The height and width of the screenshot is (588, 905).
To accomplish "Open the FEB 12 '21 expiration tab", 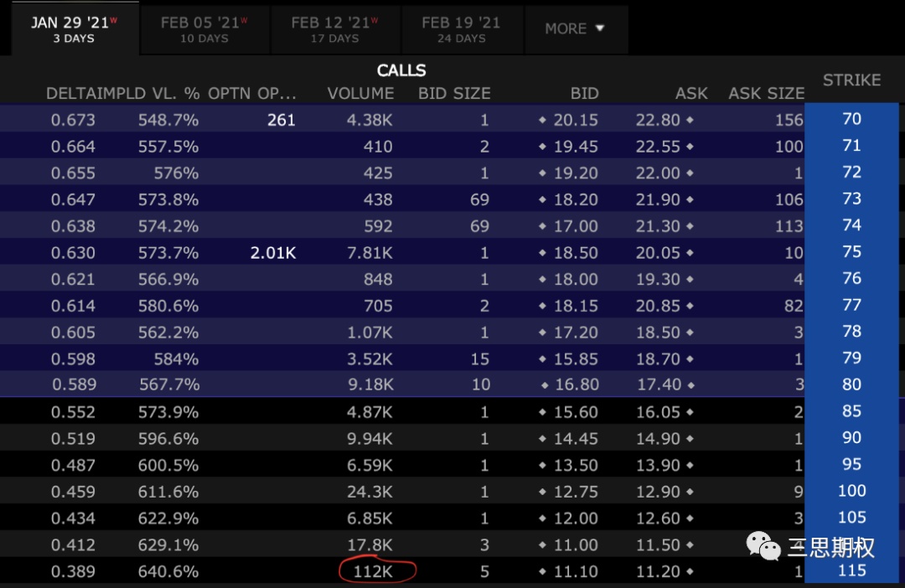I will coord(334,29).
